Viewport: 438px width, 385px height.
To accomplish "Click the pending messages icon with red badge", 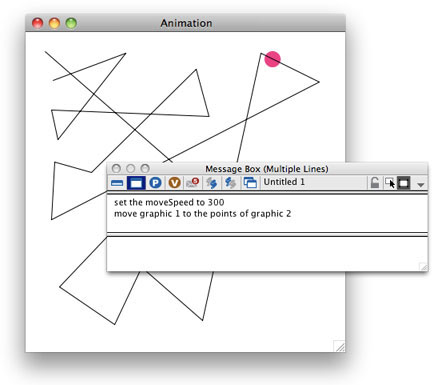I will click(x=193, y=182).
